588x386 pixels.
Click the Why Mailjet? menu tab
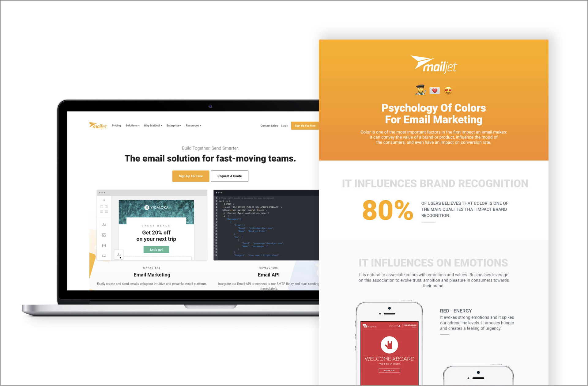[x=153, y=125]
